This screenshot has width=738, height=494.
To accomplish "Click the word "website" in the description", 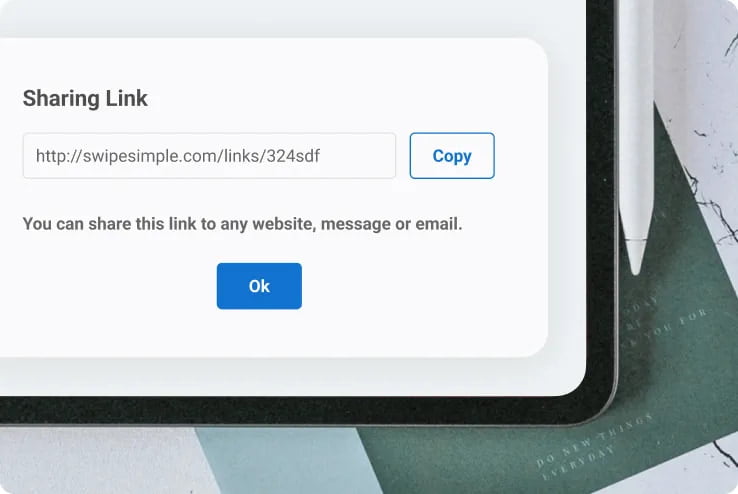I will point(283,224).
